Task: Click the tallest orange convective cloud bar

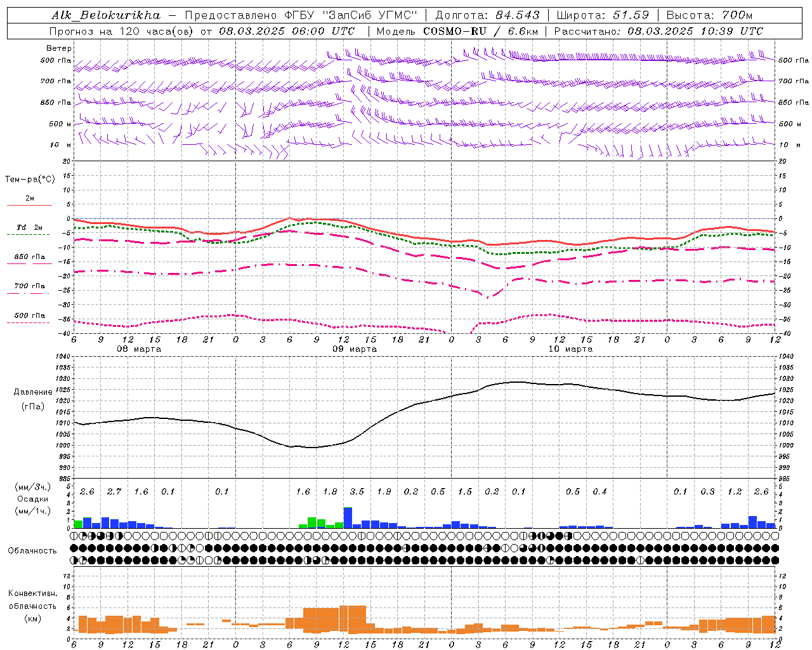Action: pos(352,620)
